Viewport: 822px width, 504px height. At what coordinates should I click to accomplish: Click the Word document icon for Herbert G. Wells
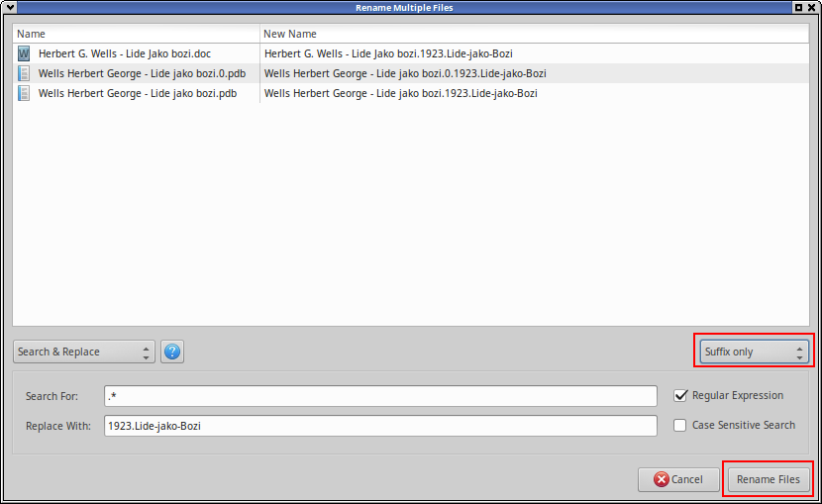click(25, 53)
